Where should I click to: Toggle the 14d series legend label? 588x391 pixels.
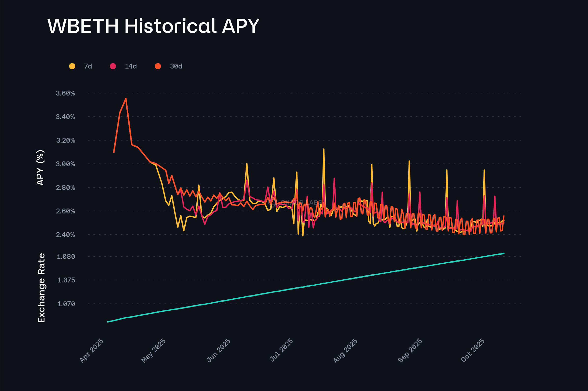coord(131,66)
